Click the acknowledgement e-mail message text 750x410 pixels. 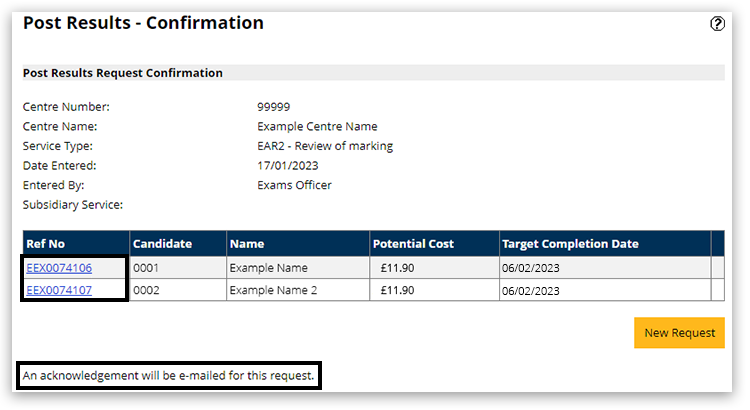tap(169, 376)
